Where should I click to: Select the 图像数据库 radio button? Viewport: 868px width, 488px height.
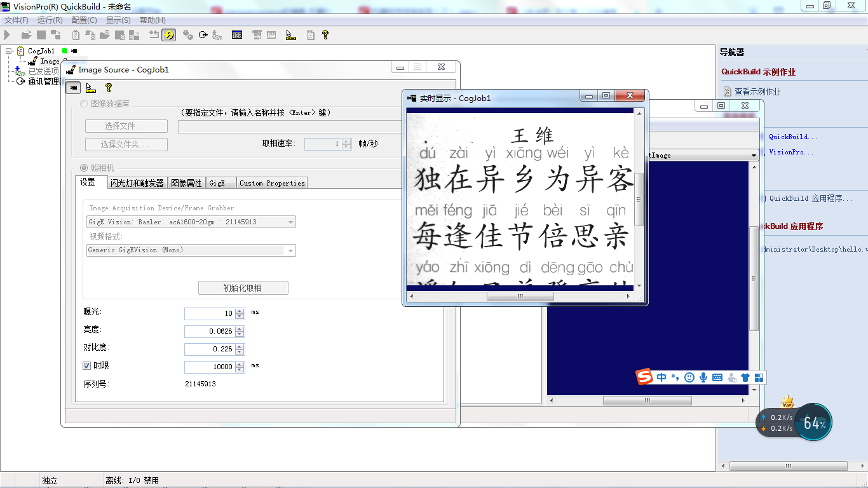[x=84, y=104]
